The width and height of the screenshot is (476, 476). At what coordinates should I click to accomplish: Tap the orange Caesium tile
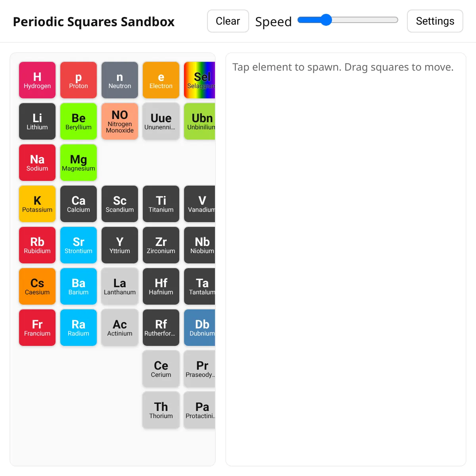pyautogui.click(x=37, y=286)
